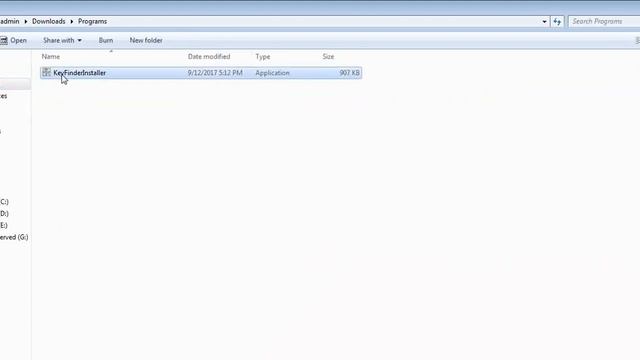
Task: Navigate to admin in the breadcrumb
Action: [x=10, y=21]
